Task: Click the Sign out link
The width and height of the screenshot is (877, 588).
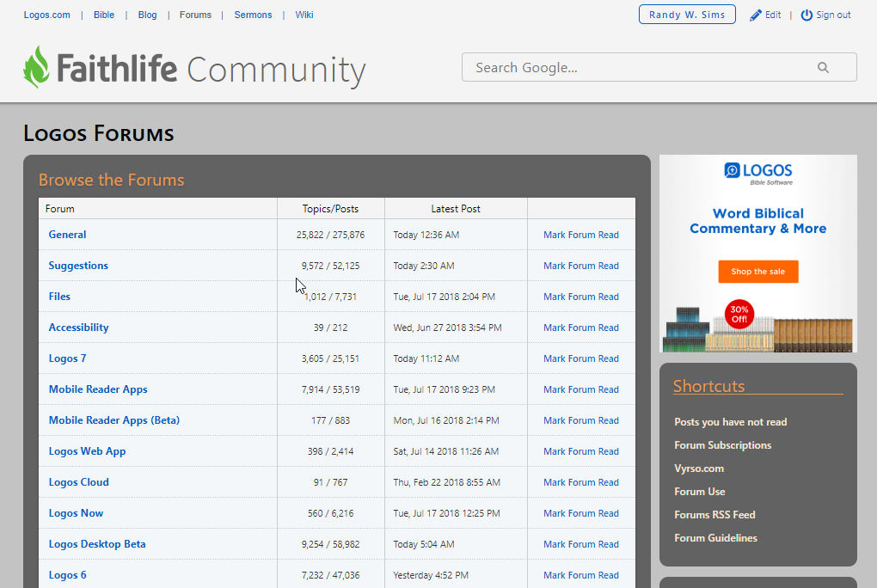Action: (x=833, y=15)
